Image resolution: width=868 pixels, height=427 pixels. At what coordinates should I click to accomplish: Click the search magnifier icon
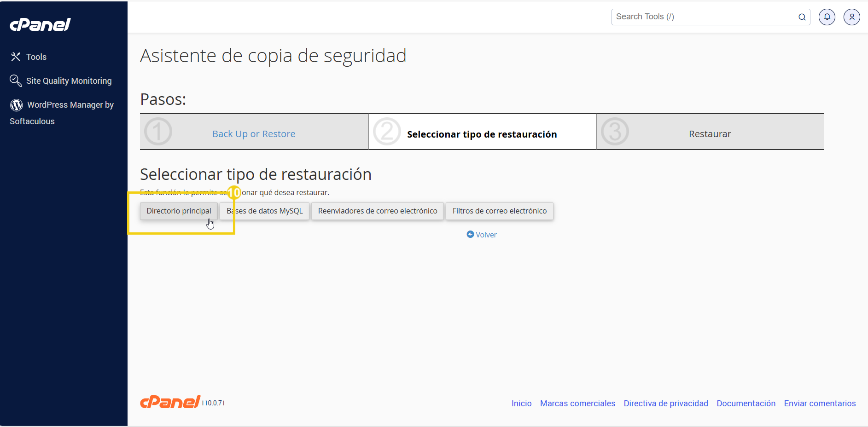pos(802,17)
